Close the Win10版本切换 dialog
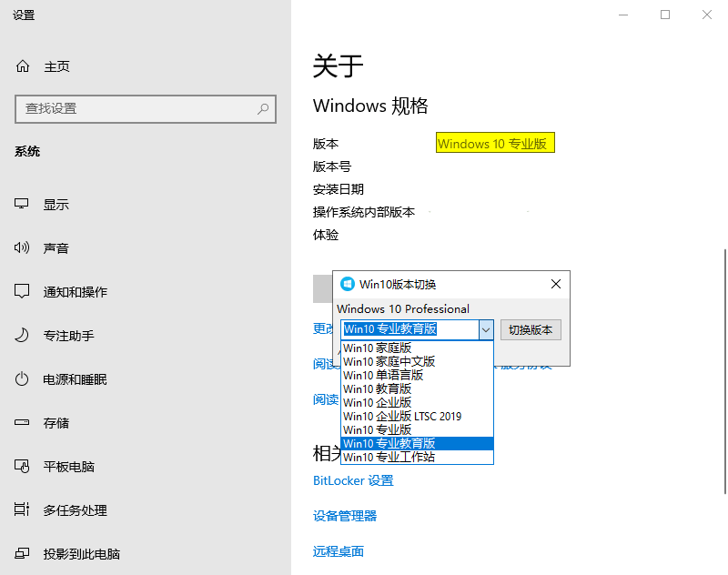 [556, 284]
